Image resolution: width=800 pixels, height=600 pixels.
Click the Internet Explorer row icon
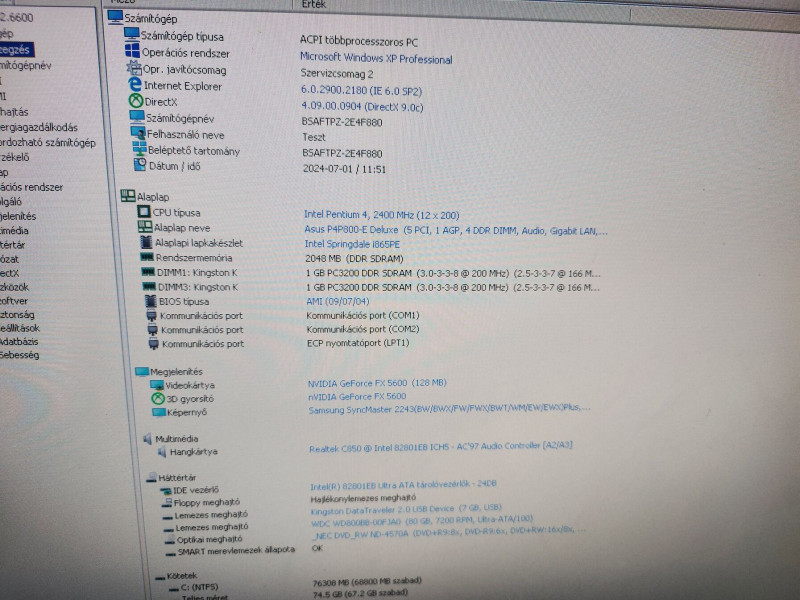135,84
